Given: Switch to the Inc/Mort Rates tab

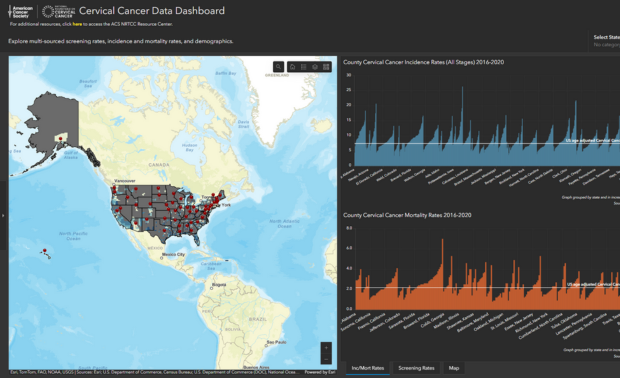Looking at the screenshot, I should click(368, 368).
